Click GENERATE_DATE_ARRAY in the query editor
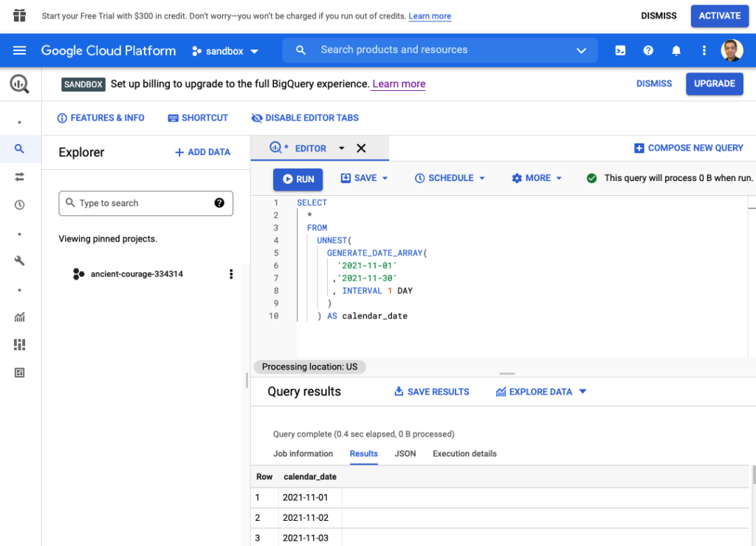 374,253
